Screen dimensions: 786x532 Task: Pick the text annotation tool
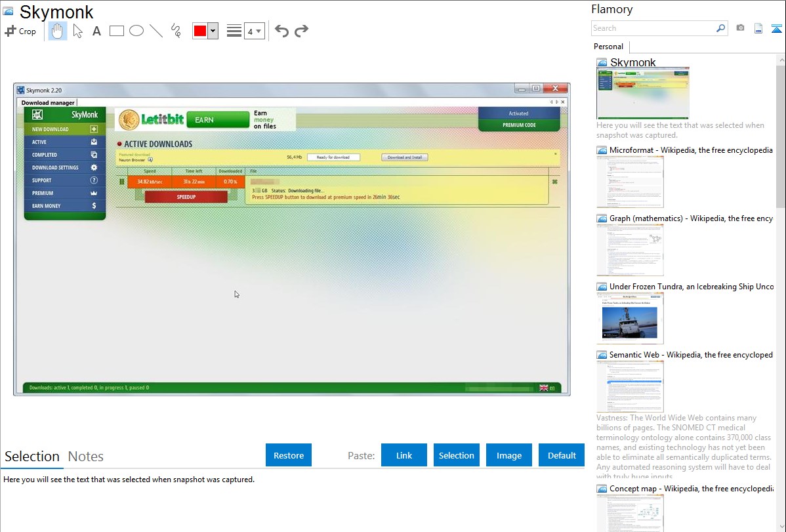click(x=96, y=31)
